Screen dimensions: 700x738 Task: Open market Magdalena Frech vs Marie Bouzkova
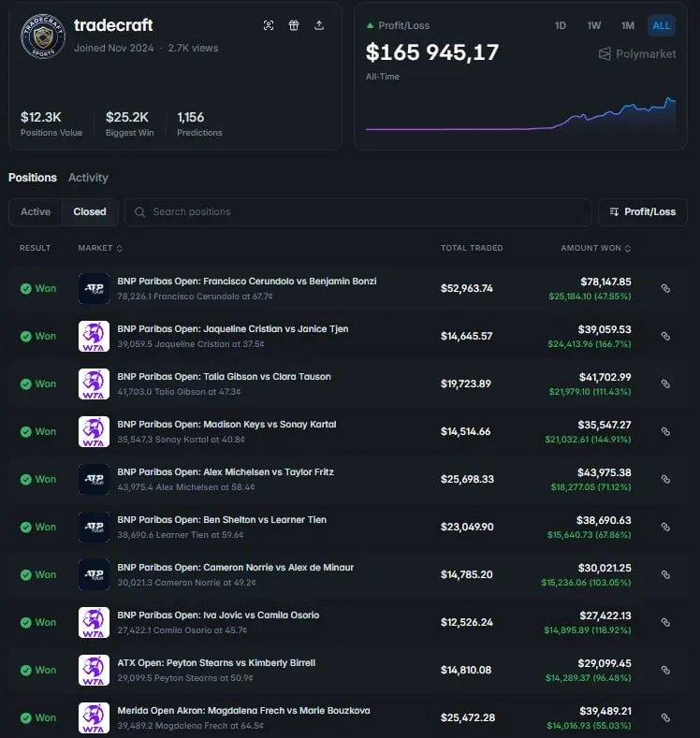[x=243, y=710]
